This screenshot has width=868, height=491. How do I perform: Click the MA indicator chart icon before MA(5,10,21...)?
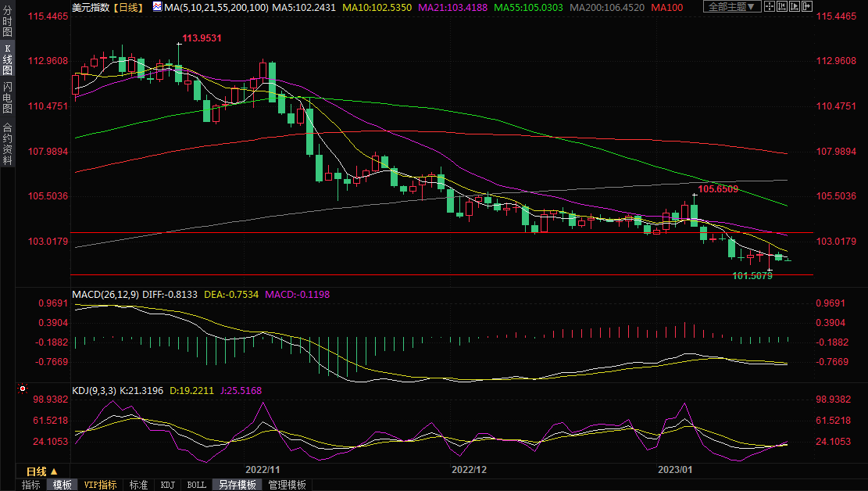157,7
